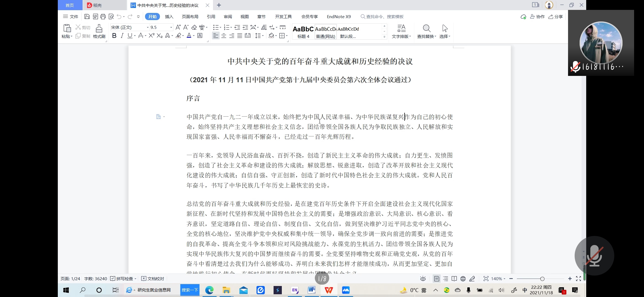Click the Share (分享) button
Screen dimensions: 644x297
tap(556, 17)
